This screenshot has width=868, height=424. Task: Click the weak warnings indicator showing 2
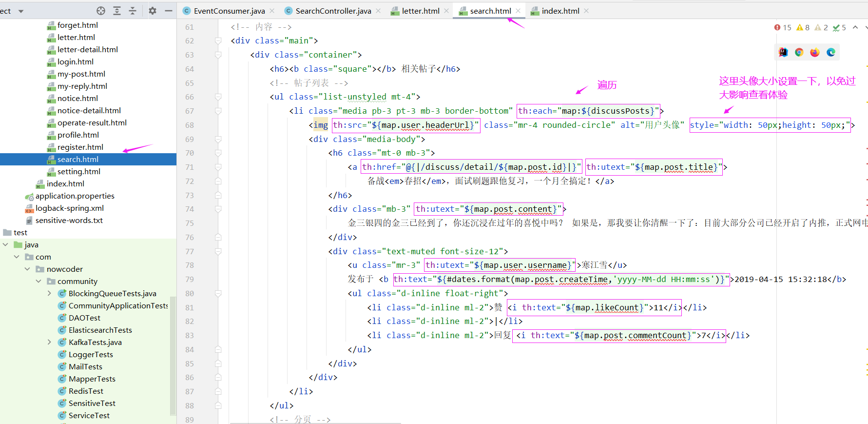821,27
